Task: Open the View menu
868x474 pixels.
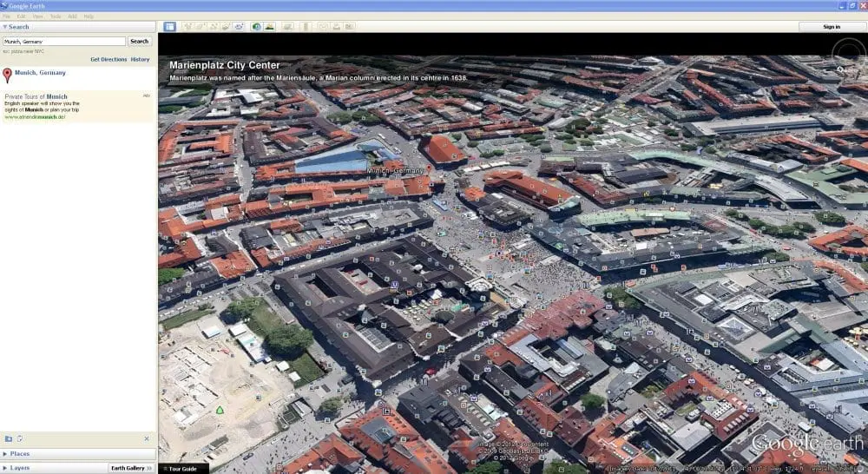Action: coord(37,16)
